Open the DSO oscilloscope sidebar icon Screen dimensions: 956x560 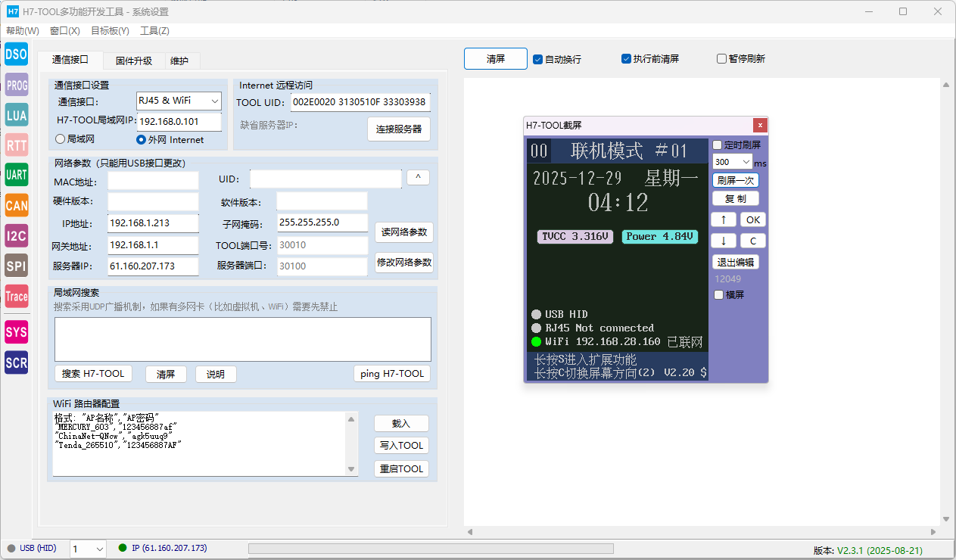click(x=16, y=54)
